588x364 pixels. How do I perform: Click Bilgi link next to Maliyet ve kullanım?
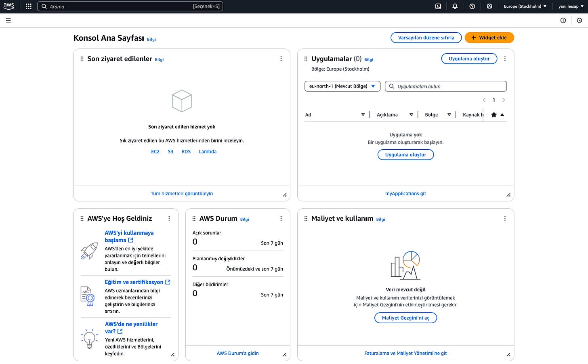tap(381, 220)
